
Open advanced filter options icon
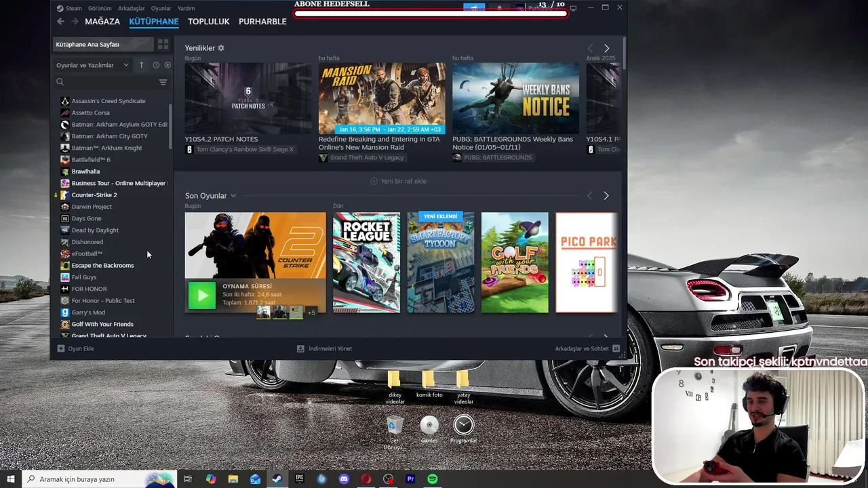(163, 82)
